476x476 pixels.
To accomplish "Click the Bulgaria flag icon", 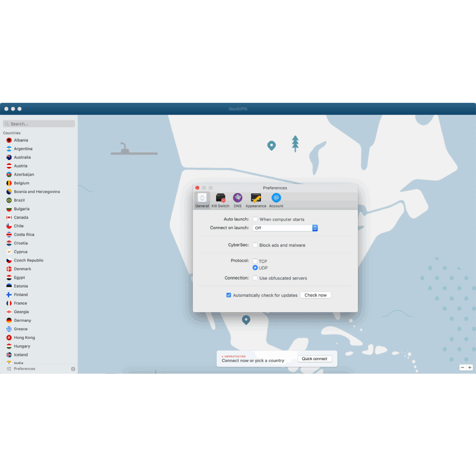I will (x=9, y=209).
